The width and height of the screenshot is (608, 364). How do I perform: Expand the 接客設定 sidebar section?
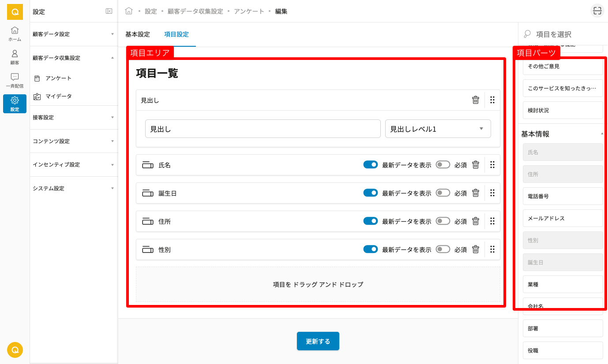tap(73, 118)
